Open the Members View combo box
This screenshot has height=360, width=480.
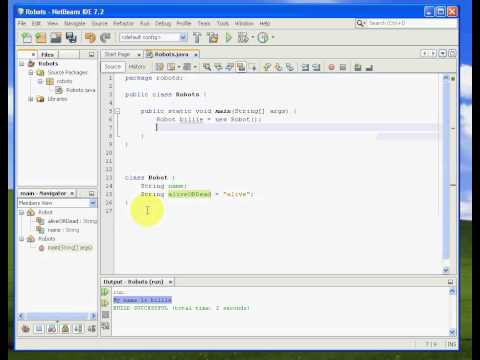click(57, 203)
